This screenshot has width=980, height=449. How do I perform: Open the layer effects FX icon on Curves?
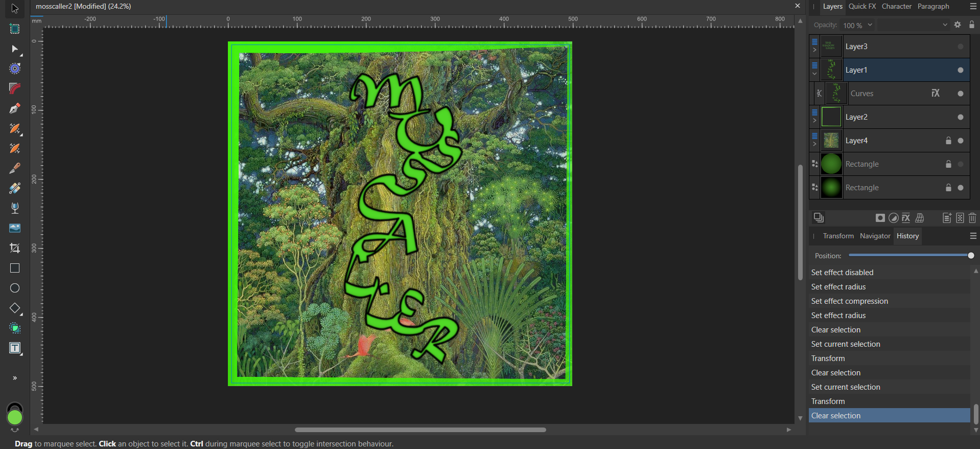point(935,93)
